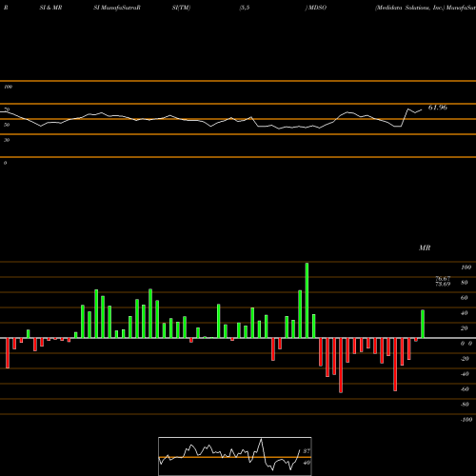Image resolution: width=476 pixels, height=476 pixels.
Task: Click the MR axis label 60
Action: pyautogui.click(x=465, y=298)
